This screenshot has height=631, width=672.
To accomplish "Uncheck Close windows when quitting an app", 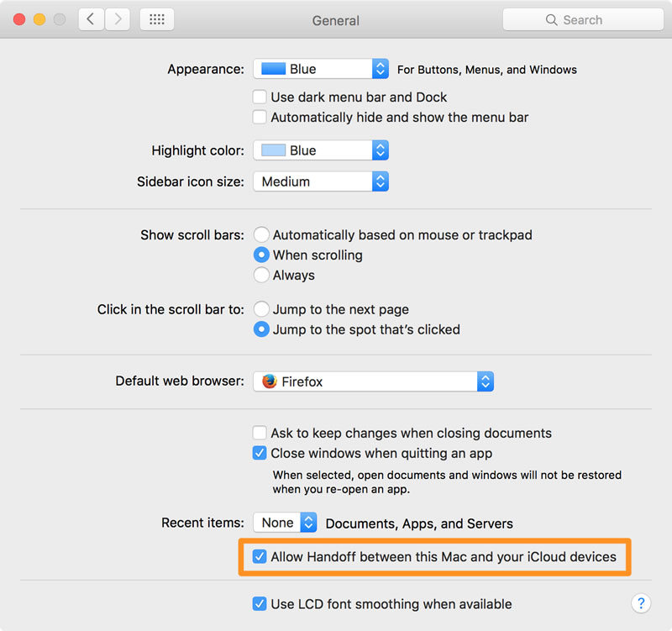I will 260,453.
